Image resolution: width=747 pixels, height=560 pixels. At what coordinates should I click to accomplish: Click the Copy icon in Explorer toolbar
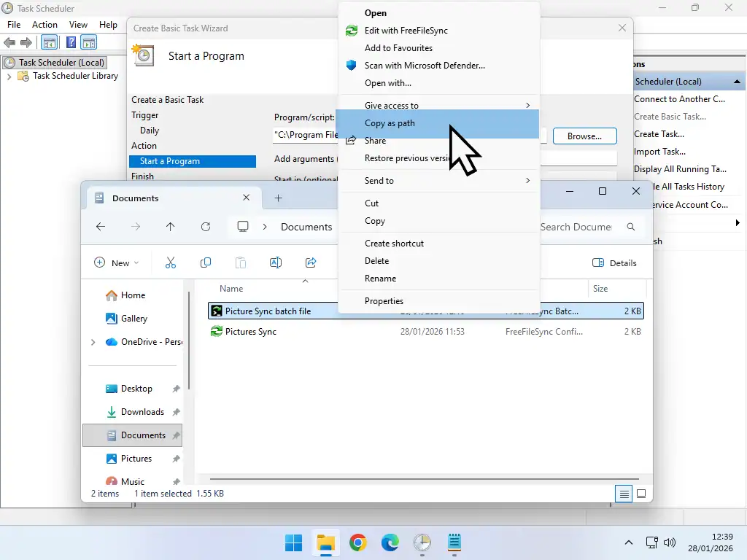[205, 262]
